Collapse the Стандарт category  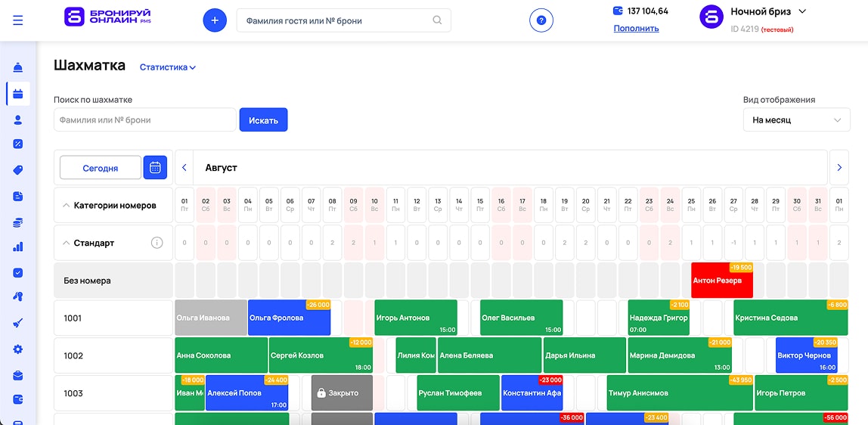pos(66,243)
